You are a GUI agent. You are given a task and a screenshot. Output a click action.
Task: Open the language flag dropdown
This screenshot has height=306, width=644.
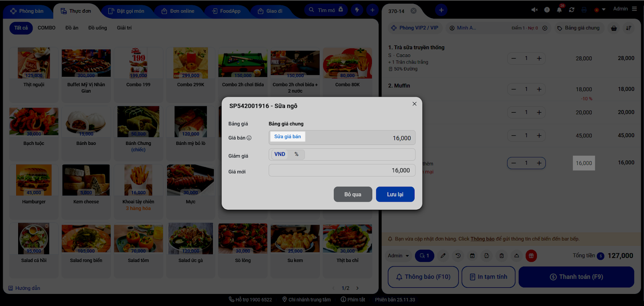click(600, 10)
